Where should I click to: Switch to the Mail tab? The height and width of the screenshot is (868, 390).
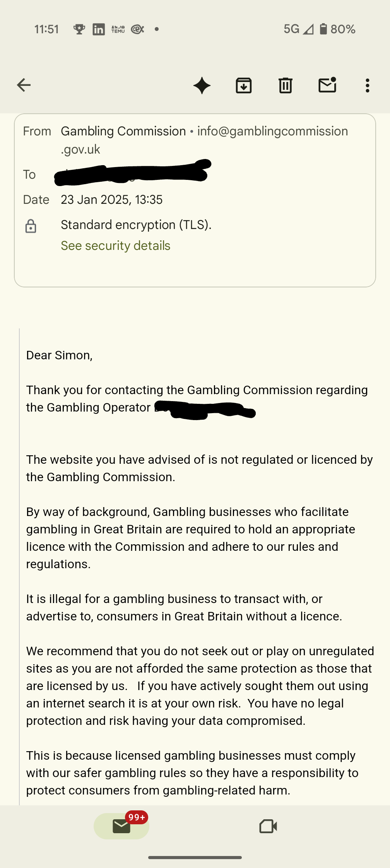pyautogui.click(x=121, y=826)
